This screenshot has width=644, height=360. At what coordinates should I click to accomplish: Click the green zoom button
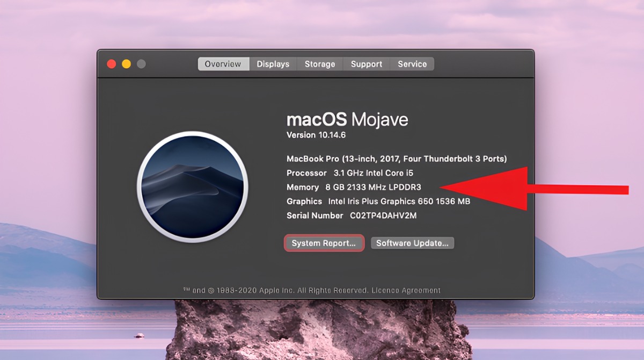click(x=141, y=63)
